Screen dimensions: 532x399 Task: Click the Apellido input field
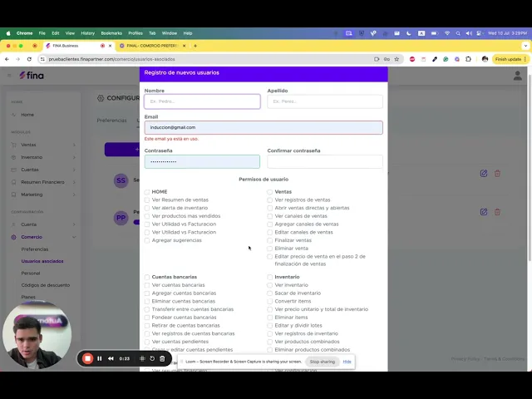click(x=325, y=101)
